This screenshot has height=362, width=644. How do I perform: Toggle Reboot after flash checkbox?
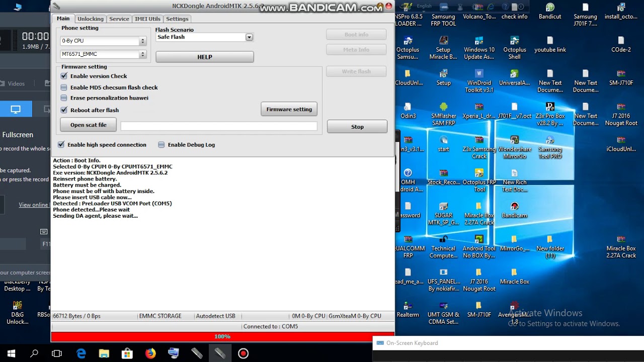pyautogui.click(x=64, y=110)
